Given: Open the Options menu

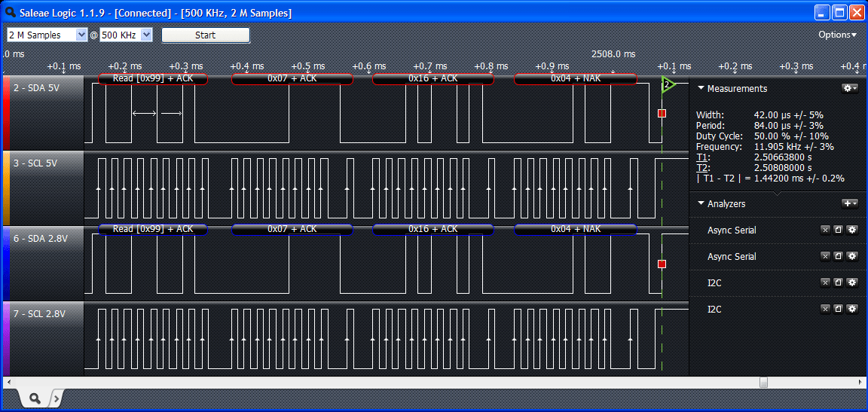Looking at the screenshot, I should pyautogui.click(x=838, y=35).
